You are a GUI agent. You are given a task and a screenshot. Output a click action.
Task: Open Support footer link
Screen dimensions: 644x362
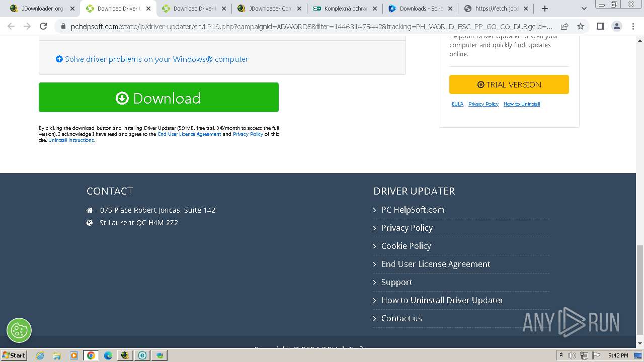click(x=396, y=282)
